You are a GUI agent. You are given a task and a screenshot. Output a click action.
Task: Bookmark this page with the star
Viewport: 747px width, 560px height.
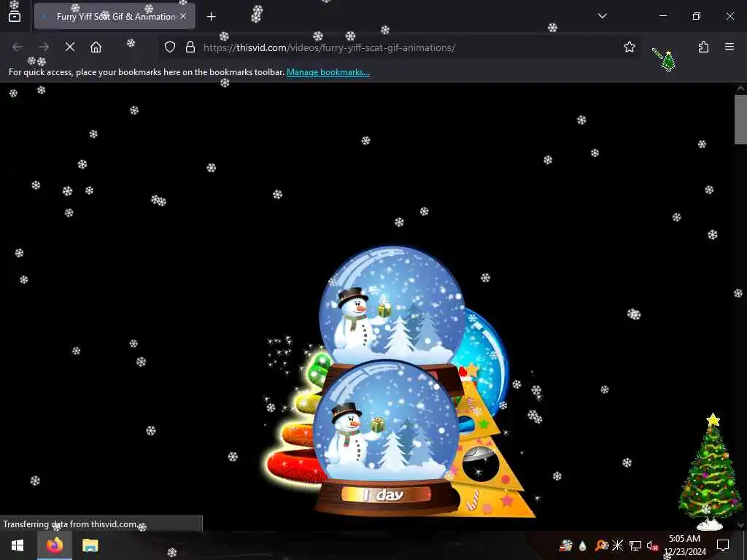coord(630,47)
